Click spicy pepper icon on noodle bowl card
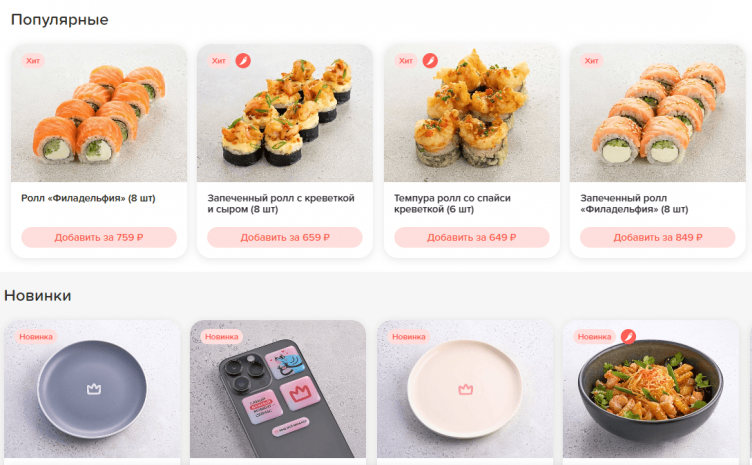The image size is (752, 465). [x=628, y=337]
